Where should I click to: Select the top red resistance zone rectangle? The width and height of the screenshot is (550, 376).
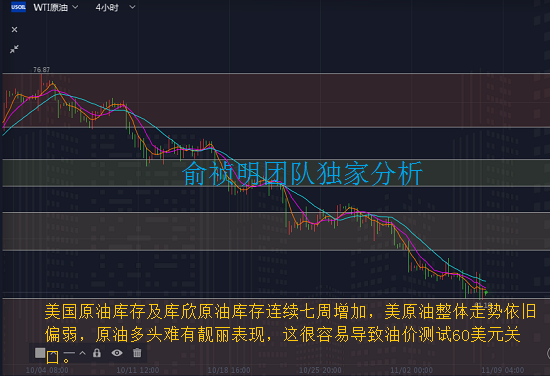(x=276, y=100)
